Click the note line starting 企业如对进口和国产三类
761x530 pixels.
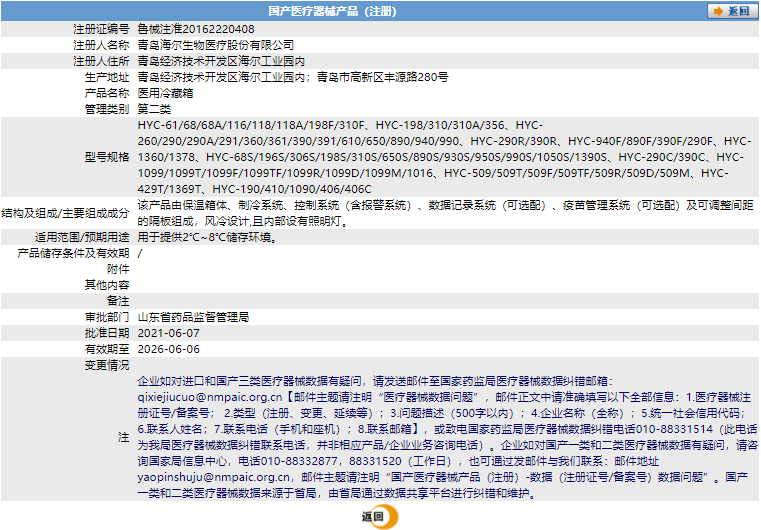pyautogui.click(x=375, y=381)
